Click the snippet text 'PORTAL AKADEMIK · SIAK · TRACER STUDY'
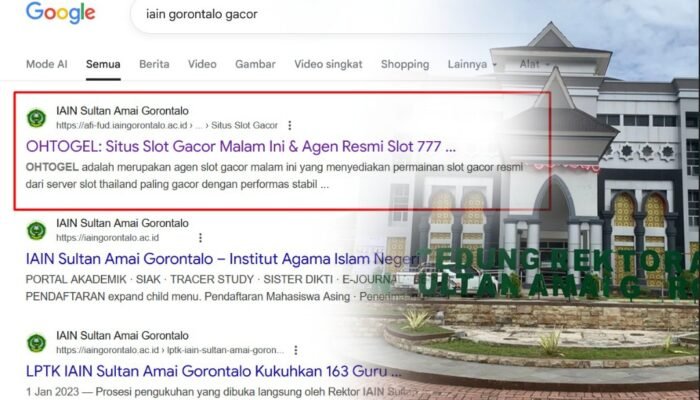700x400 pixels. point(140,279)
